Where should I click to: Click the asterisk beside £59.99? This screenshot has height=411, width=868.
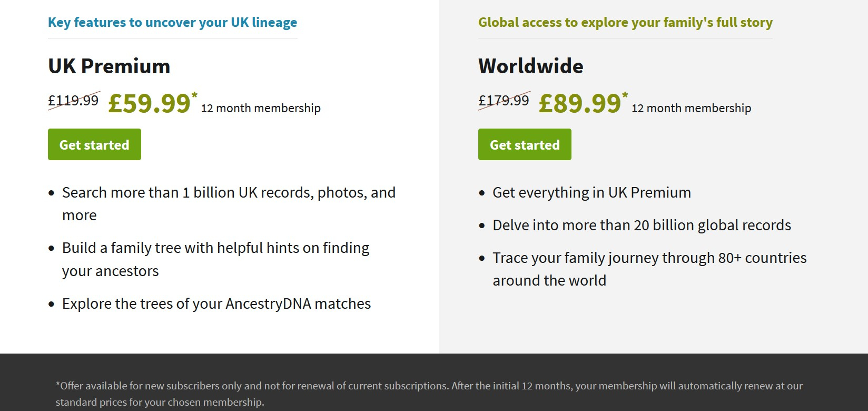click(x=194, y=95)
